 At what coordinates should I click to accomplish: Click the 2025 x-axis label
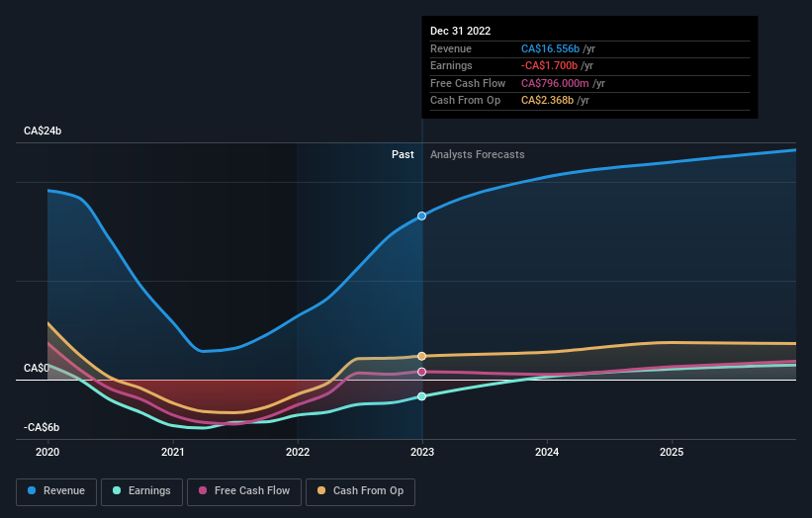[x=672, y=452]
